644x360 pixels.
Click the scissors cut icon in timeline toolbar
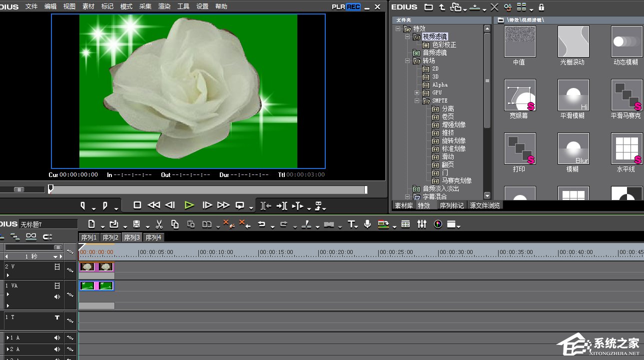(159, 224)
